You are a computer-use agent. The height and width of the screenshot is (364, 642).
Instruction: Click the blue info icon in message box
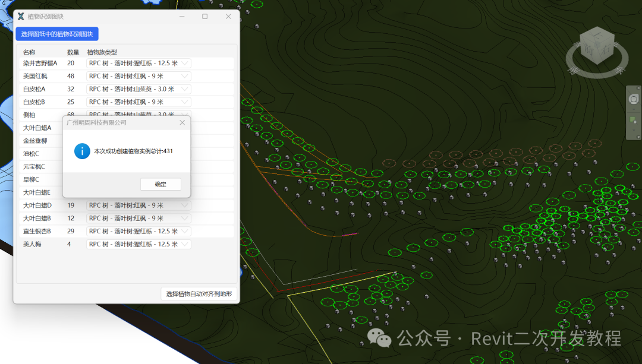point(82,151)
